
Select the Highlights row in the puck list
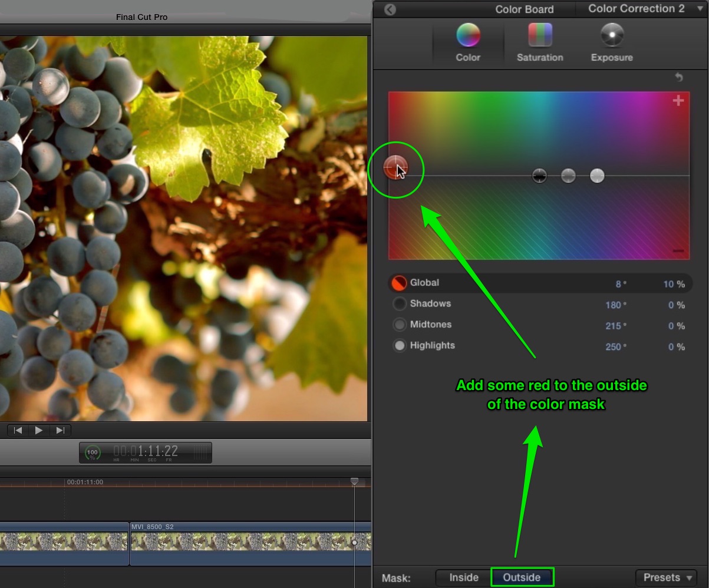coord(539,346)
